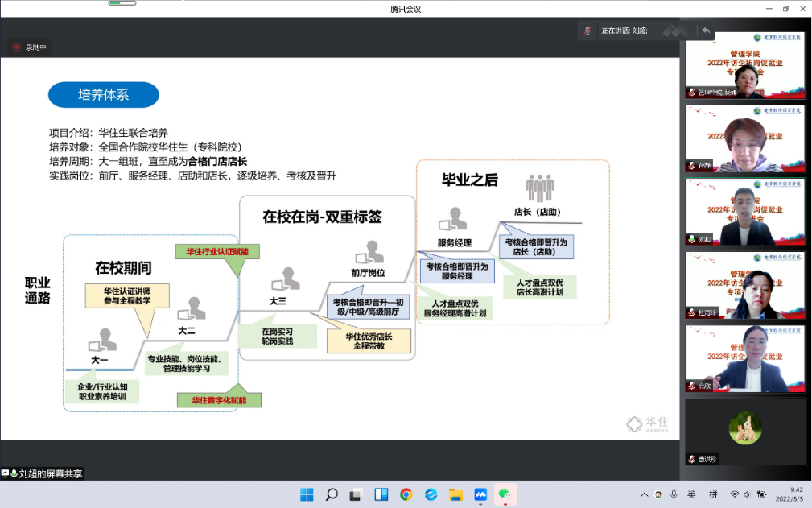Open the Windows Start menu
The height and width of the screenshot is (508, 812).
click(307, 494)
